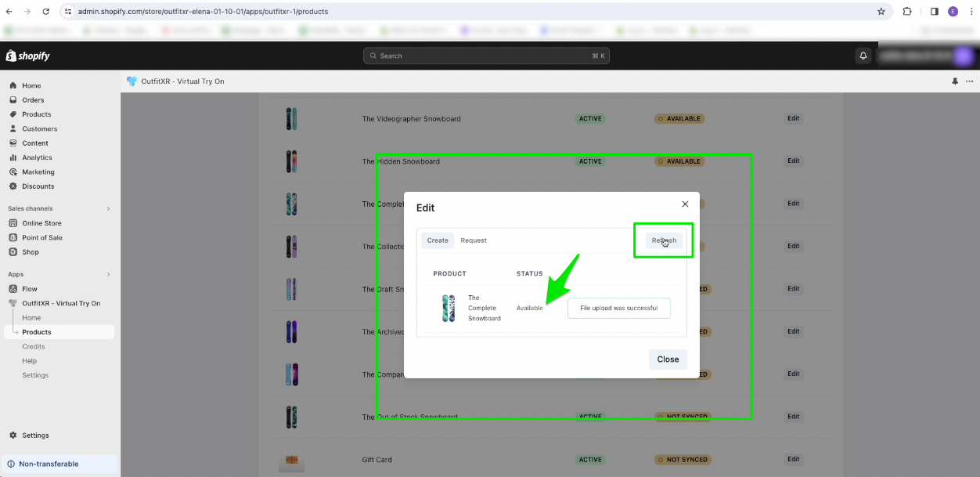The height and width of the screenshot is (477, 980).
Task: Open Analytics in the sidebar
Action: (38, 157)
